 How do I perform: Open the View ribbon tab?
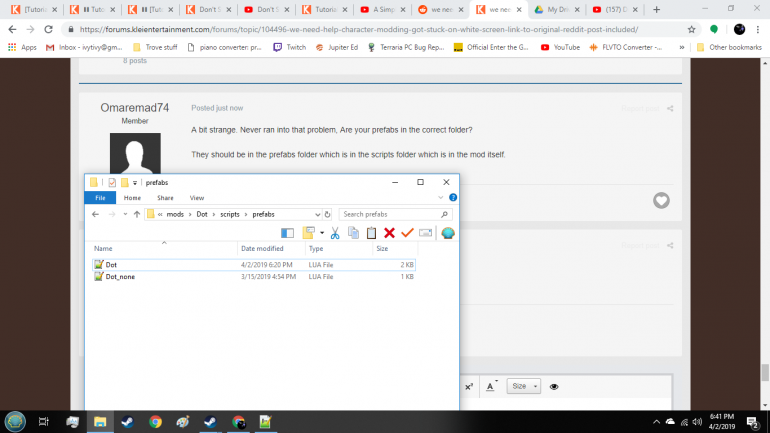[x=197, y=198]
